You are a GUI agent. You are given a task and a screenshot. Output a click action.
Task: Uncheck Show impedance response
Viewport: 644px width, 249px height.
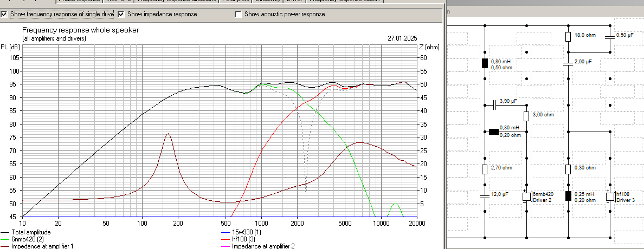tap(121, 15)
